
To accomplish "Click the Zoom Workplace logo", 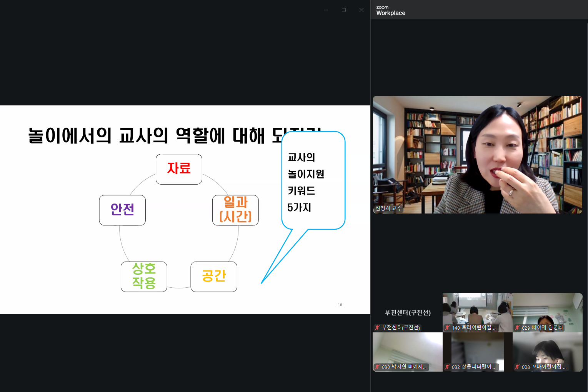I will [390, 10].
